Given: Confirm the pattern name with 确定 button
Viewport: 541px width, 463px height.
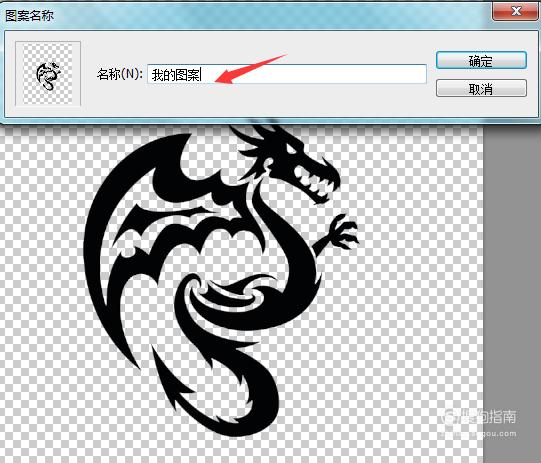Looking at the screenshot, I should pyautogui.click(x=481, y=61).
